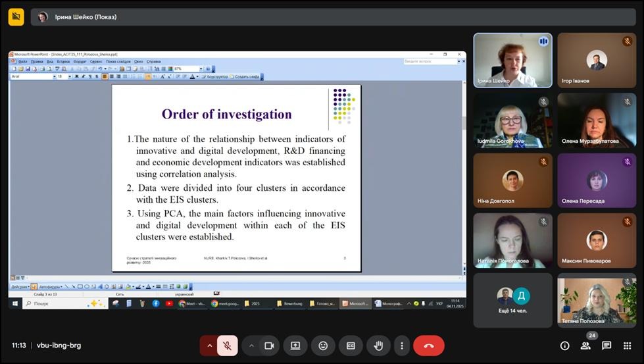Image resolution: width=644 pixels, height=364 pixels.
Task: Open the Файл menu in shared PowerPoint
Action: pos(23,61)
